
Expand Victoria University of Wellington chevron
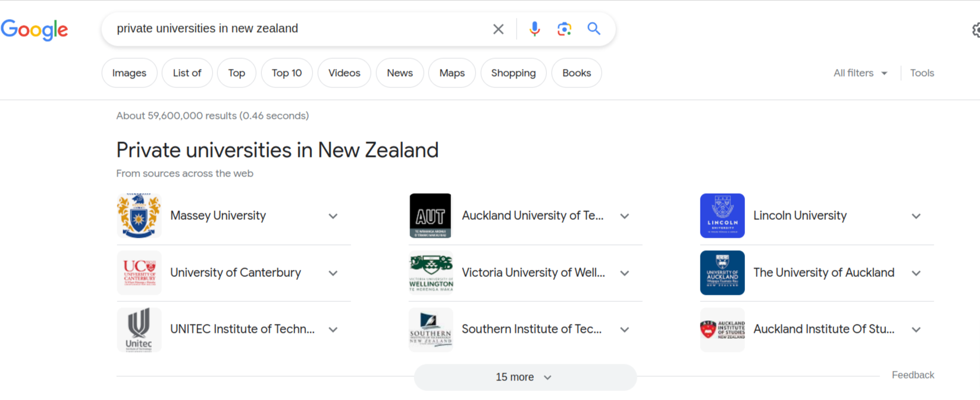625,273
